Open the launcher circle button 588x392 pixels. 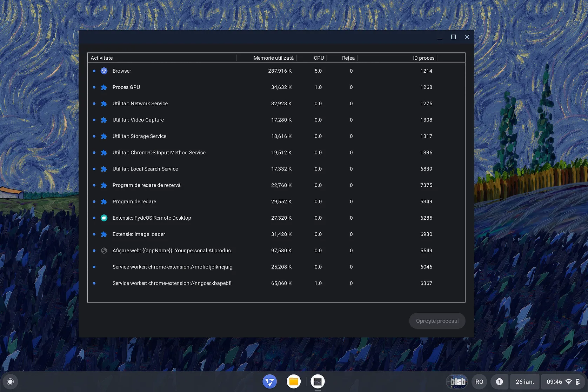coord(10,382)
